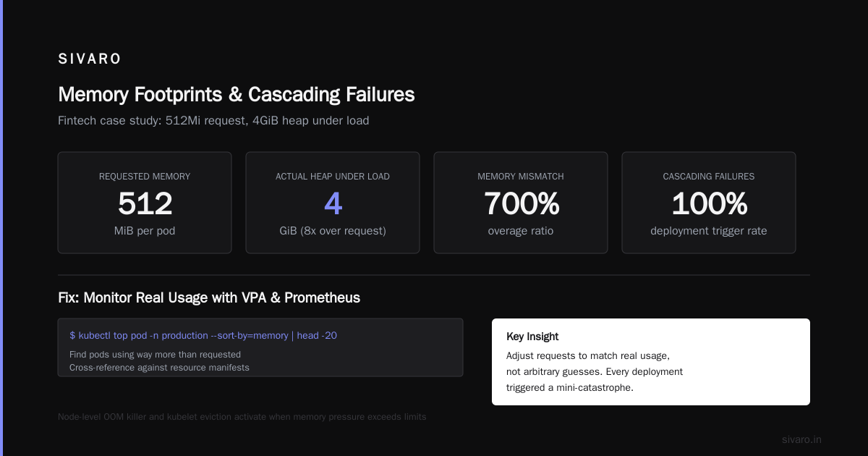Click the 100% deployment trigger rate figure
The width and height of the screenshot is (868, 456).
(x=709, y=204)
